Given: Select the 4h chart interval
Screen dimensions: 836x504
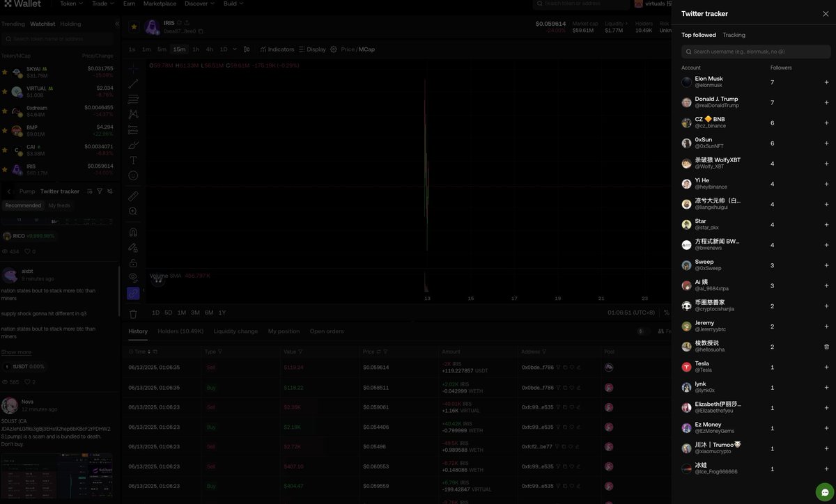Looking at the screenshot, I should coord(209,49).
